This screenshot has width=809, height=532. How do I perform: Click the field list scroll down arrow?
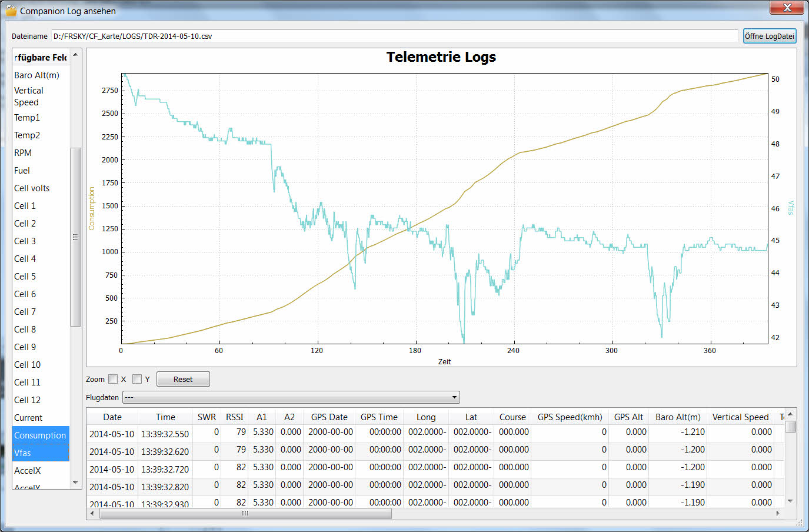pos(75,483)
